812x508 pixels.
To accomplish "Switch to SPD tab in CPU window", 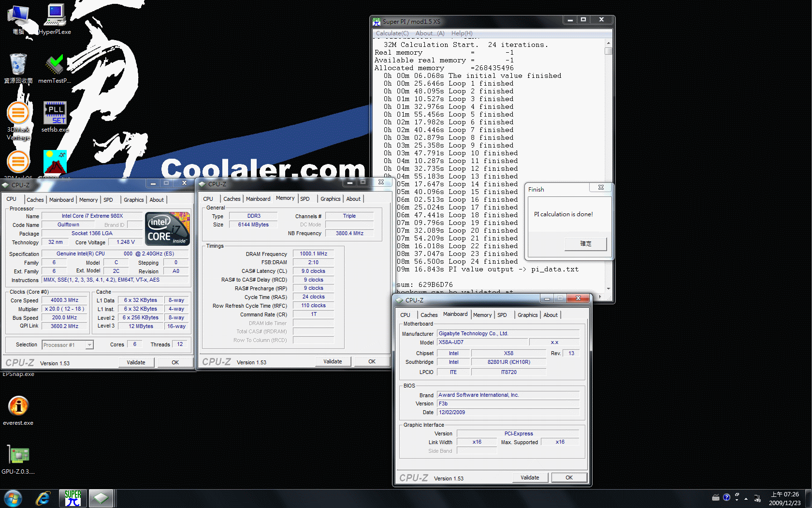I will pos(108,200).
